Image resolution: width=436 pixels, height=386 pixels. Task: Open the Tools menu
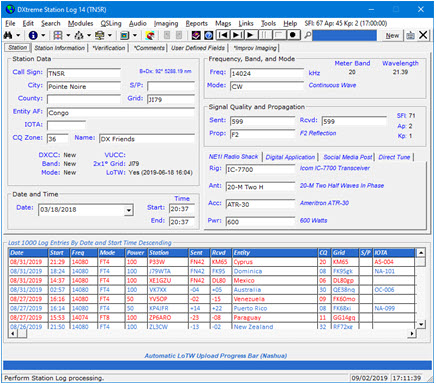click(x=268, y=23)
